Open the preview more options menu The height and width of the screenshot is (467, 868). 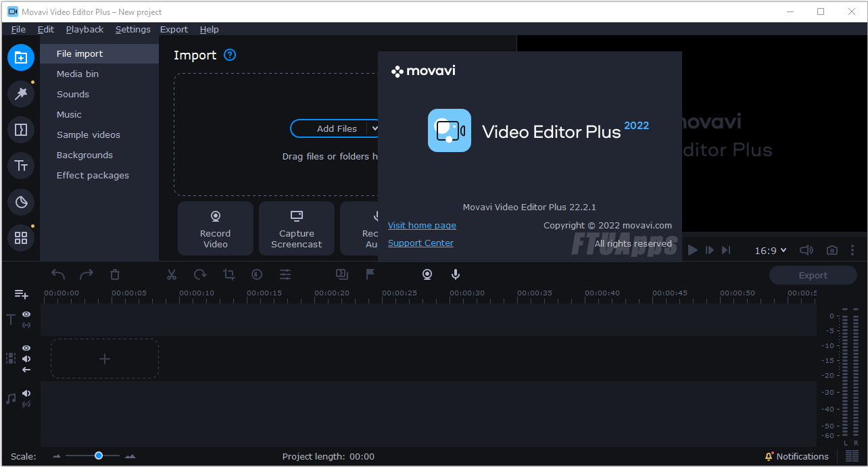(x=852, y=250)
